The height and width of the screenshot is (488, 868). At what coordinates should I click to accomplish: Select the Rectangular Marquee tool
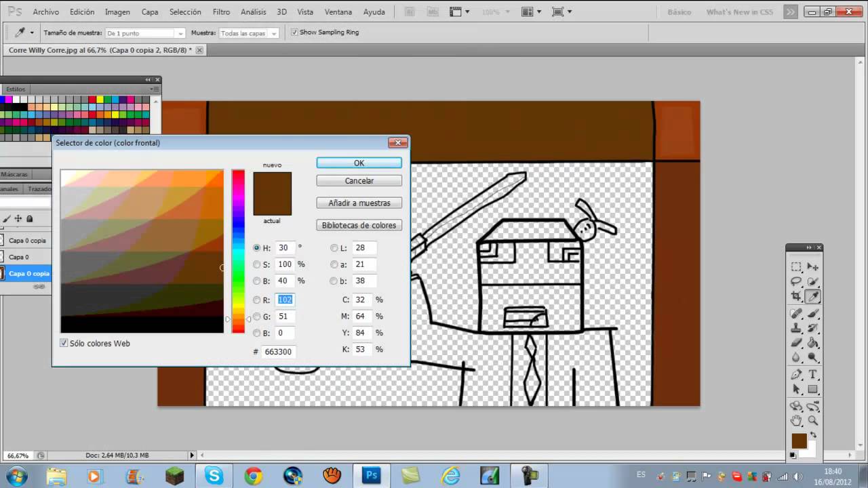(x=797, y=267)
